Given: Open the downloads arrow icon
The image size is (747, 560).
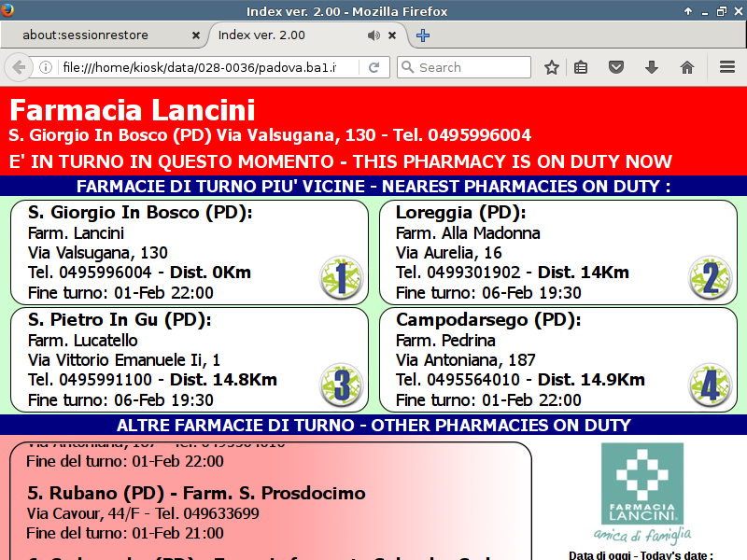Looking at the screenshot, I should (652, 67).
